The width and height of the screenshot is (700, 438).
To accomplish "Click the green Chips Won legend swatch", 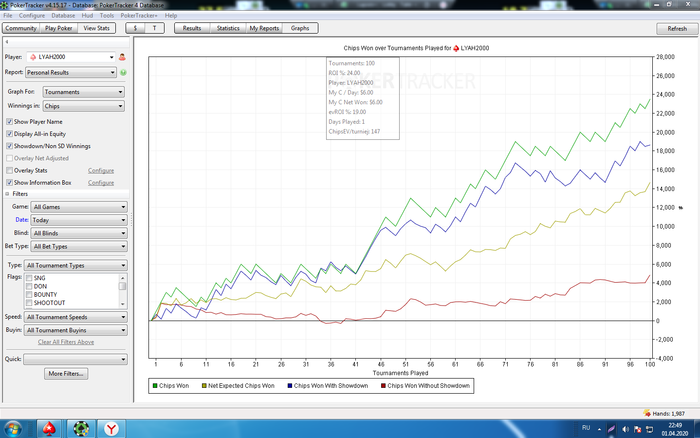I will tap(155, 385).
